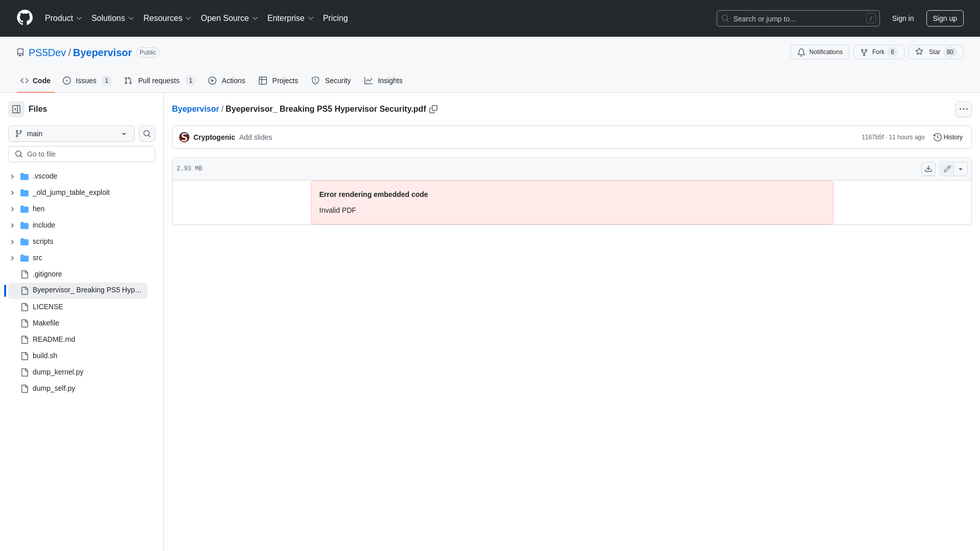The image size is (980, 551).
Task: Open README.md in the file tree
Action: coord(54,339)
